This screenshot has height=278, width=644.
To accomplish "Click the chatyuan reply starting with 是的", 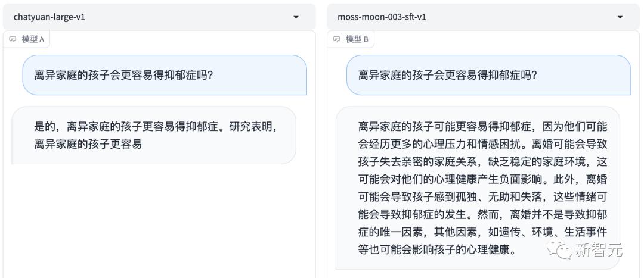I will click(153, 135).
